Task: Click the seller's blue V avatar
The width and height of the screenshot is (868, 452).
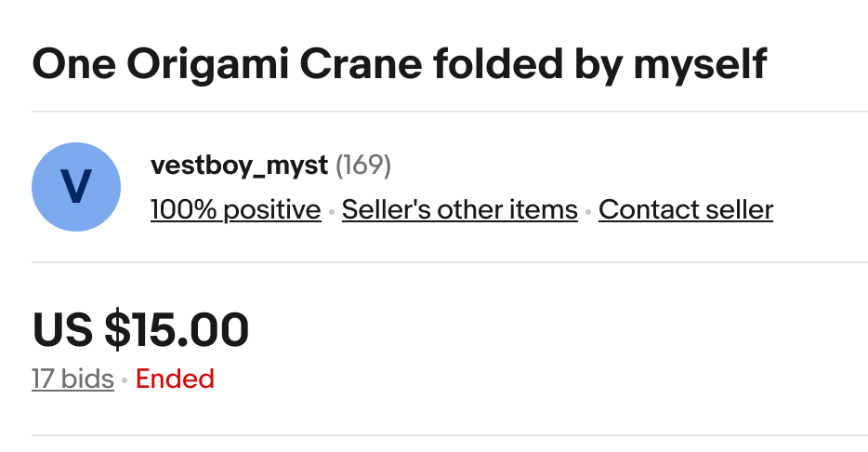Action: click(76, 186)
